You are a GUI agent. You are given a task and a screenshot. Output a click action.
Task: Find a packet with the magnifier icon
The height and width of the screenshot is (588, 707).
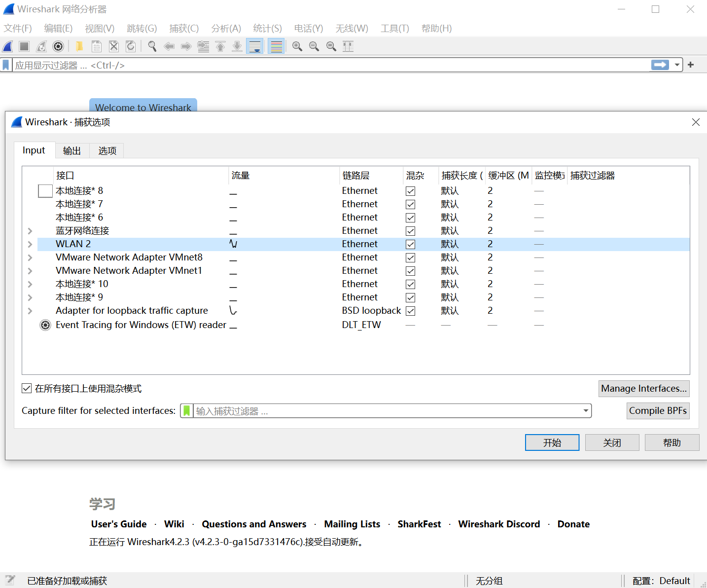point(152,46)
